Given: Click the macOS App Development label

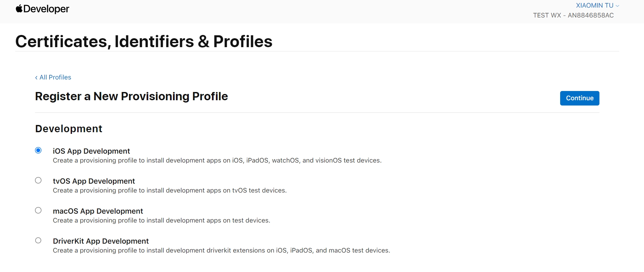Looking at the screenshot, I should [x=98, y=211].
